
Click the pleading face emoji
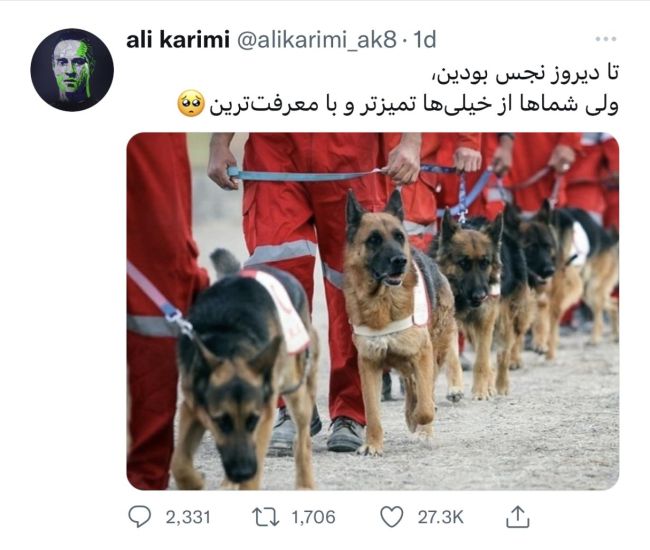tap(191, 104)
